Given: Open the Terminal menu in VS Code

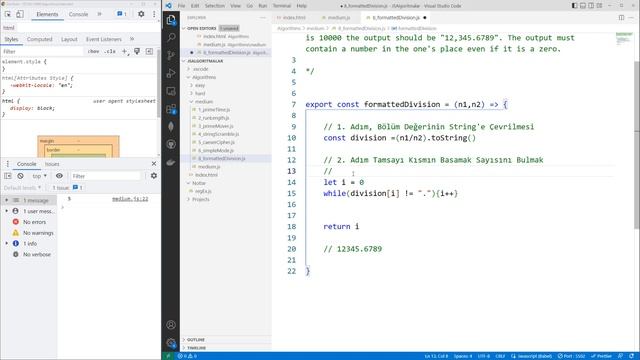Looking at the screenshot, I should (282, 6).
